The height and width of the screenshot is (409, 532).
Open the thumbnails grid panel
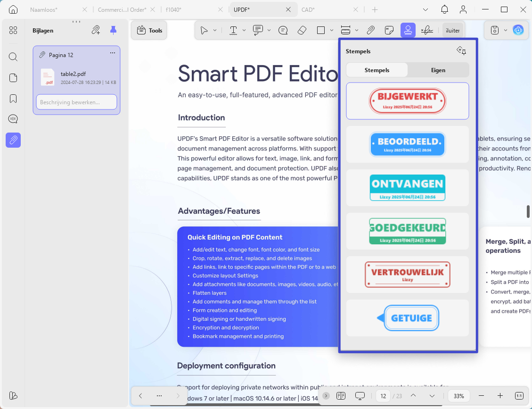pyautogui.click(x=13, y=31)
